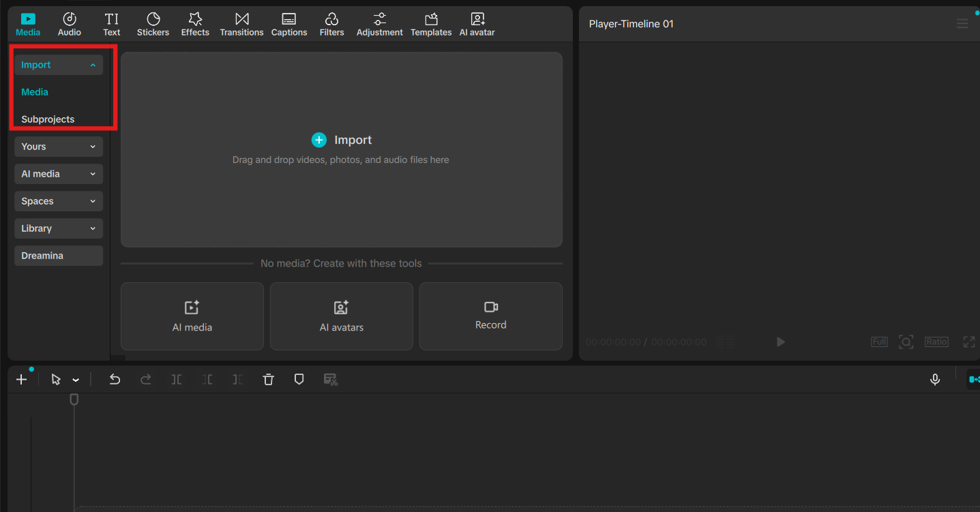Screen dimensions: 980x512
Task: Click the 'No media? Create with these tools' text
Action: click(342, 263)
